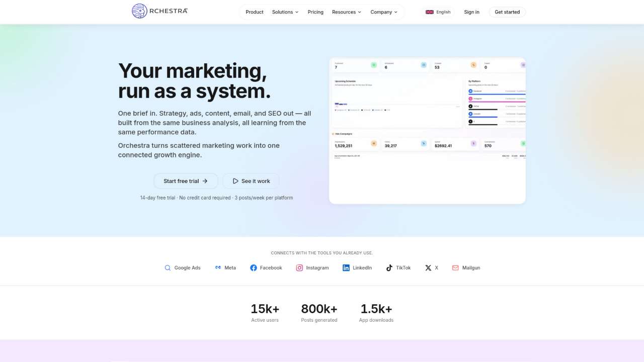This screenshot has width=644, height=362.
Task: Click the "Your marketing, run as a system." headline
Action: [194, 81]
